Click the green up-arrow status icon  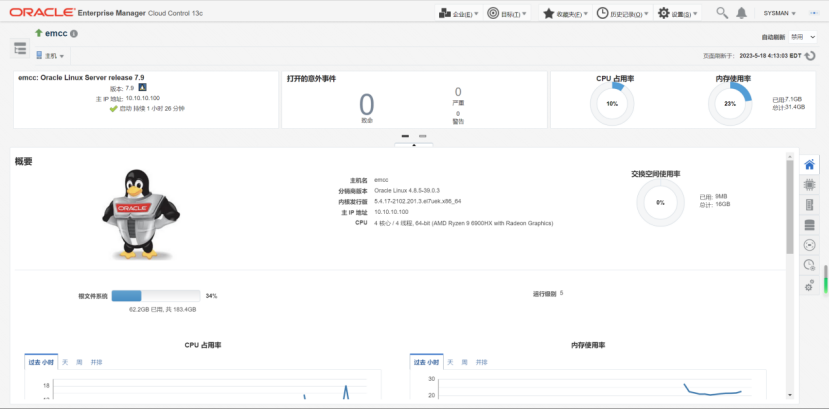coord(39,33)
